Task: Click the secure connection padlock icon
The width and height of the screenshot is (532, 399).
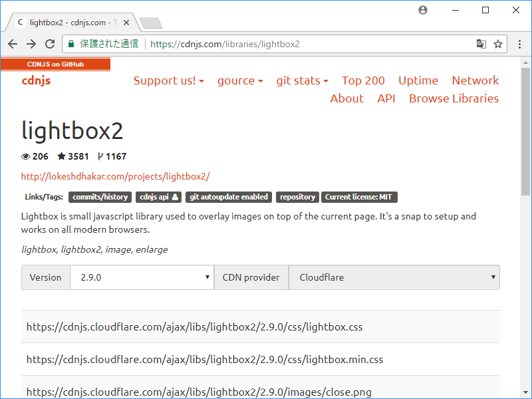Action: click(70, 43)
